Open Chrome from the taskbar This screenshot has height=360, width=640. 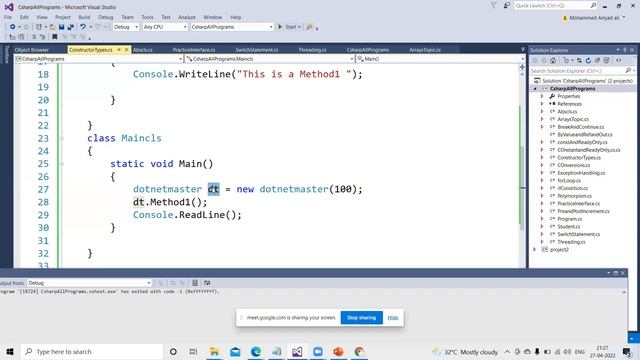point(359,351)
